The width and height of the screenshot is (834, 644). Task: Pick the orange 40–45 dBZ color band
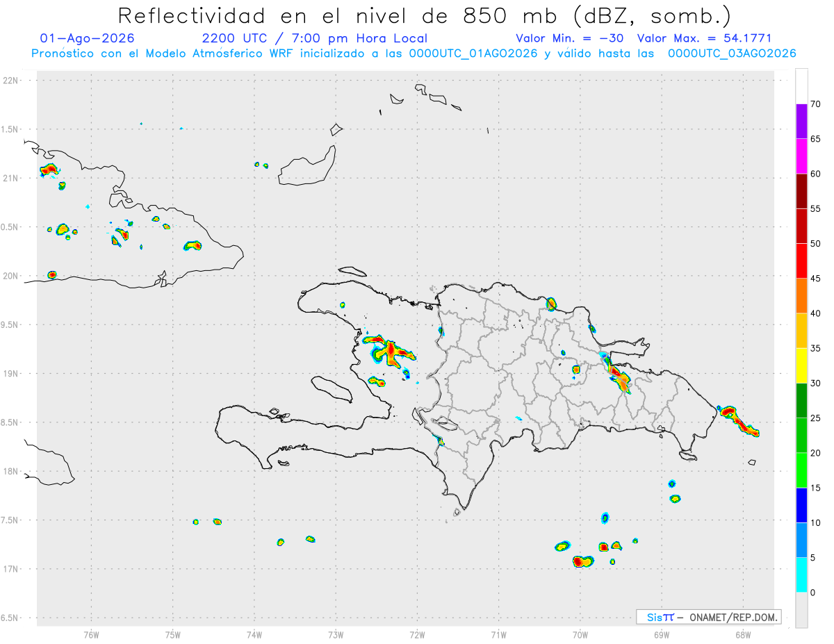pyautogui.click(x=801, y=296)
